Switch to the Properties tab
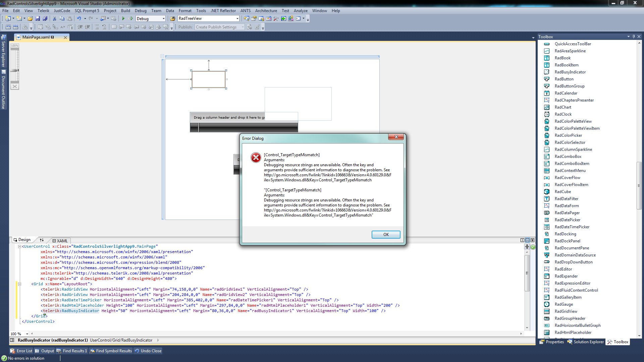 click(551, 342)
